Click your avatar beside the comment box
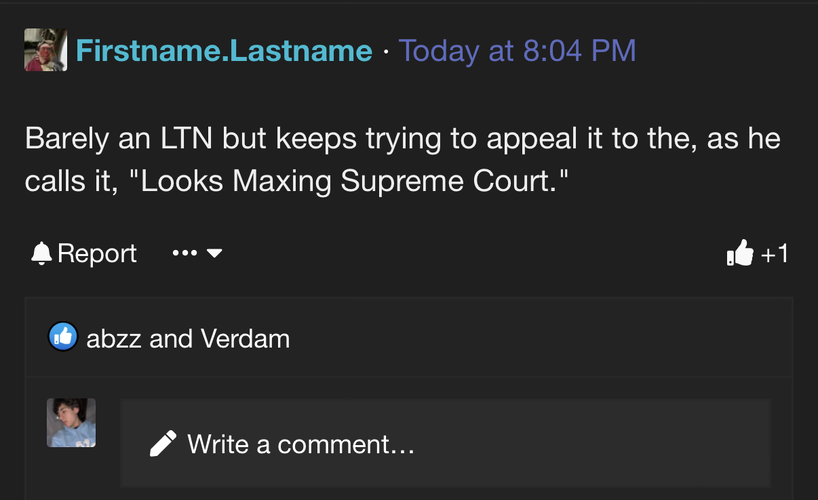The image size is (818, 500). point(71,423)
